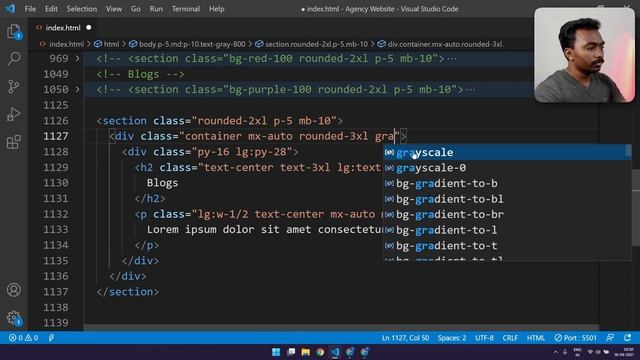Open the Extensions view
Image resolution: width=640 pixels, height=360 pixels.
pyautogui.click(x=13, y=142)
